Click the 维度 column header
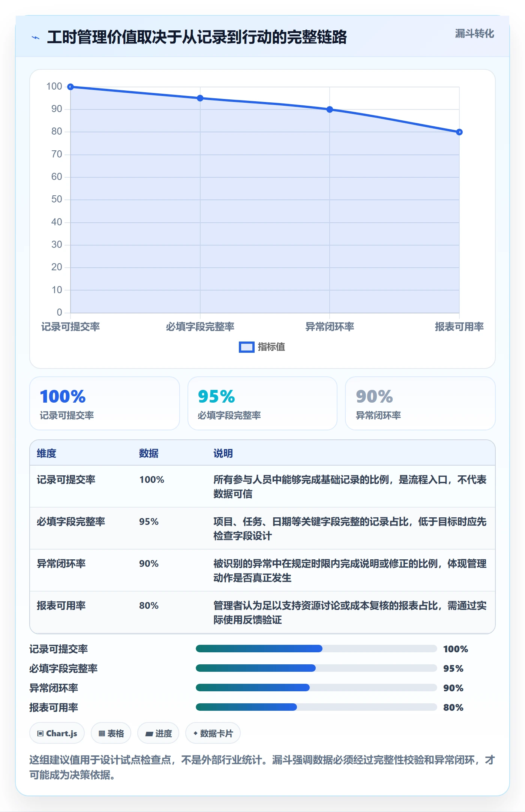 click(x=46, y=453)
